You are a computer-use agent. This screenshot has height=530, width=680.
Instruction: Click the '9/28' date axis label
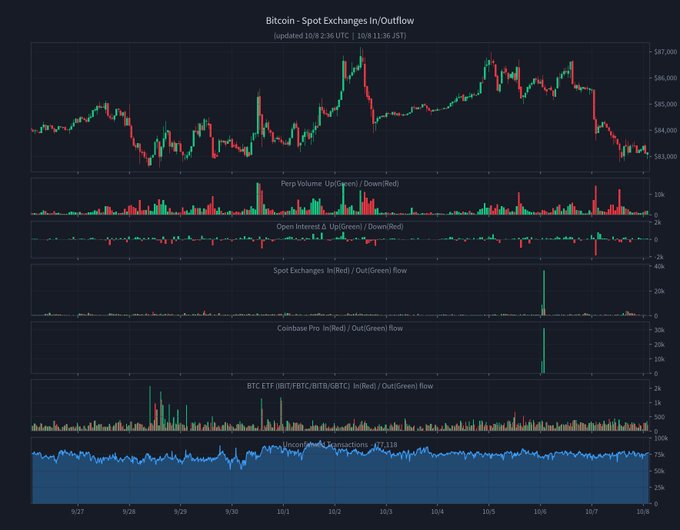pyautogui.click(x=129, y=512)
